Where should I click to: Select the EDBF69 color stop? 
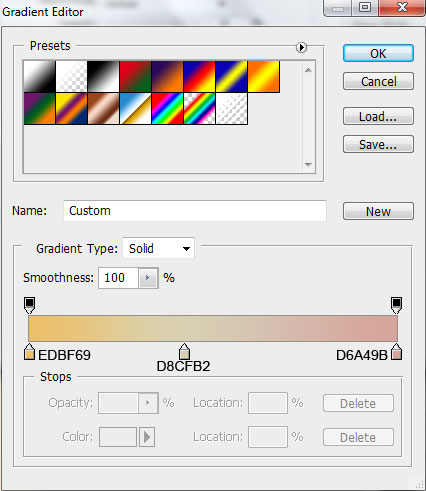[x=29, y=352]
